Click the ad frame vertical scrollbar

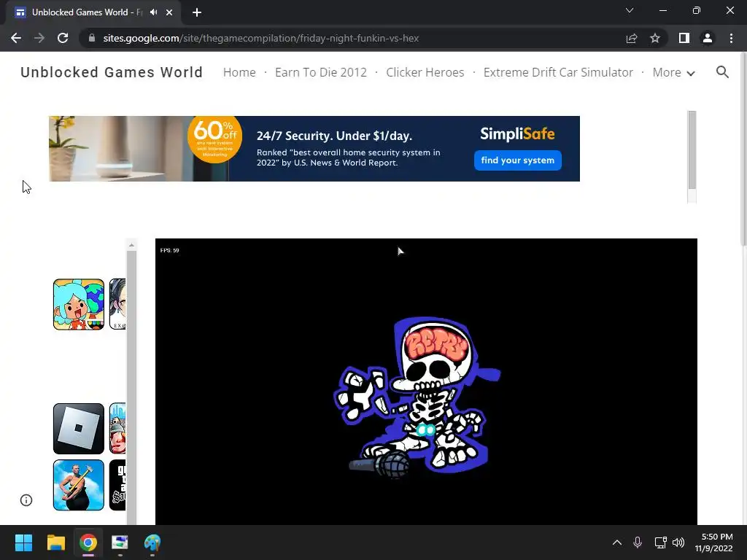[x=692, y=150]
